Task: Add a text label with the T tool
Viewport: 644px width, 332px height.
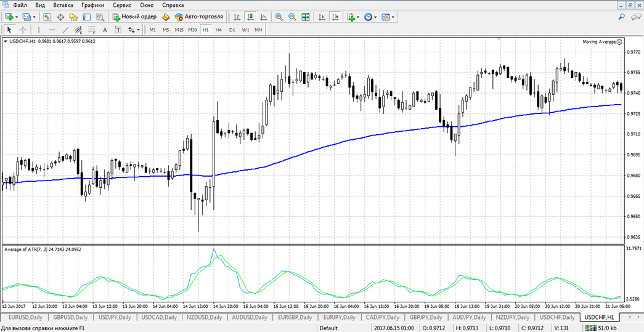Action: tap(118, 30)
